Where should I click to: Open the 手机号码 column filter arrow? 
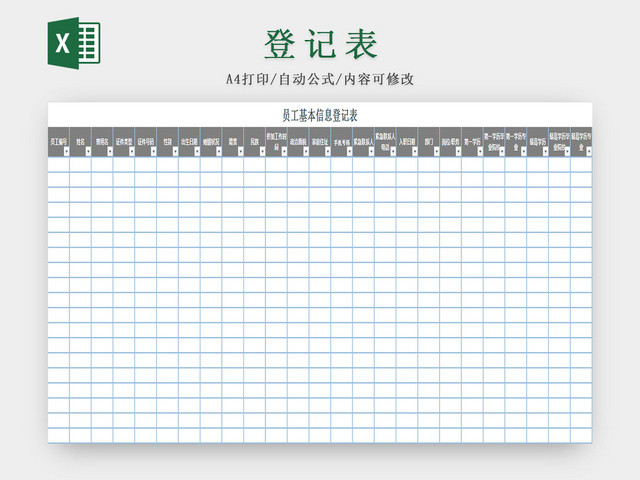point(349,152)
